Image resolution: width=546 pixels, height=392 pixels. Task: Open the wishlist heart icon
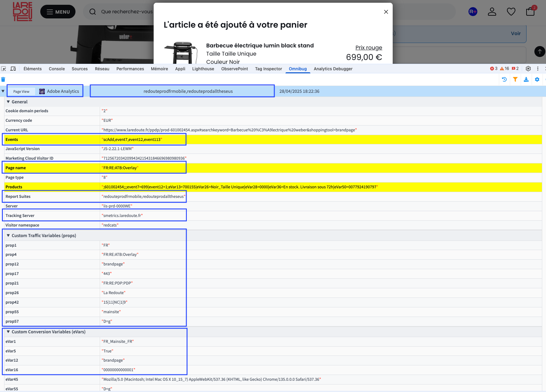(511, 12)
